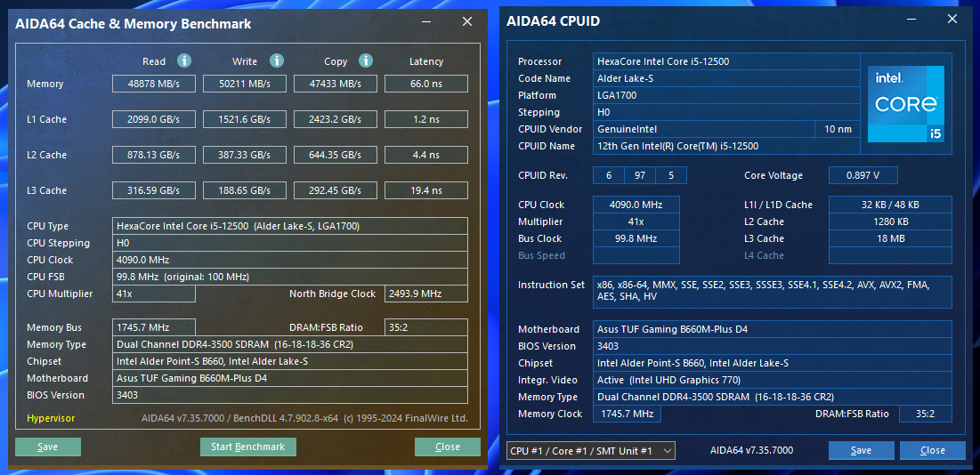This screenshot has width=980, height=475.
Task: Click CPUID Name 12th Gen Intel(R) Core(TM) i5-12500
Action: [726, 145]
